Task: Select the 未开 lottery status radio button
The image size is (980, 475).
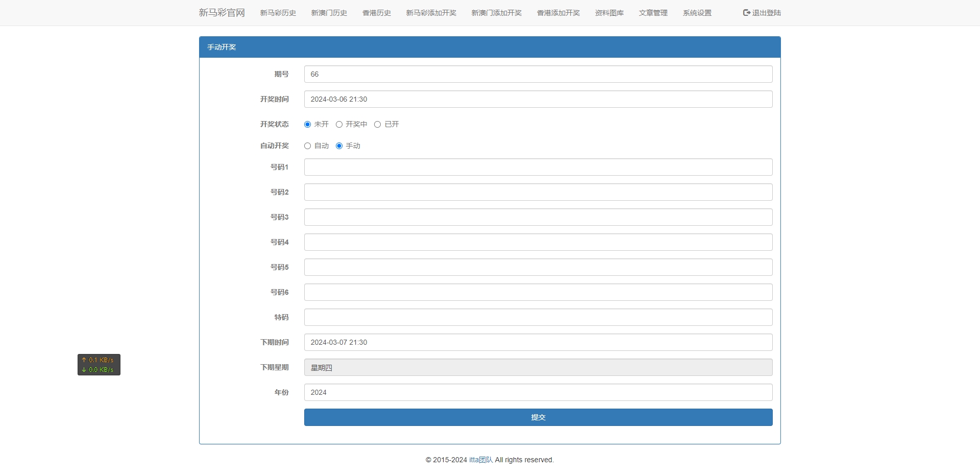Action: 307,124
